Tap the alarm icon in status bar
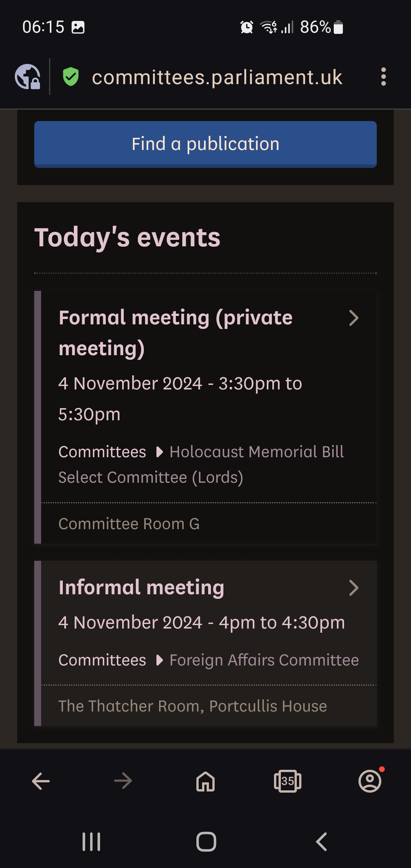 [247, 27]
